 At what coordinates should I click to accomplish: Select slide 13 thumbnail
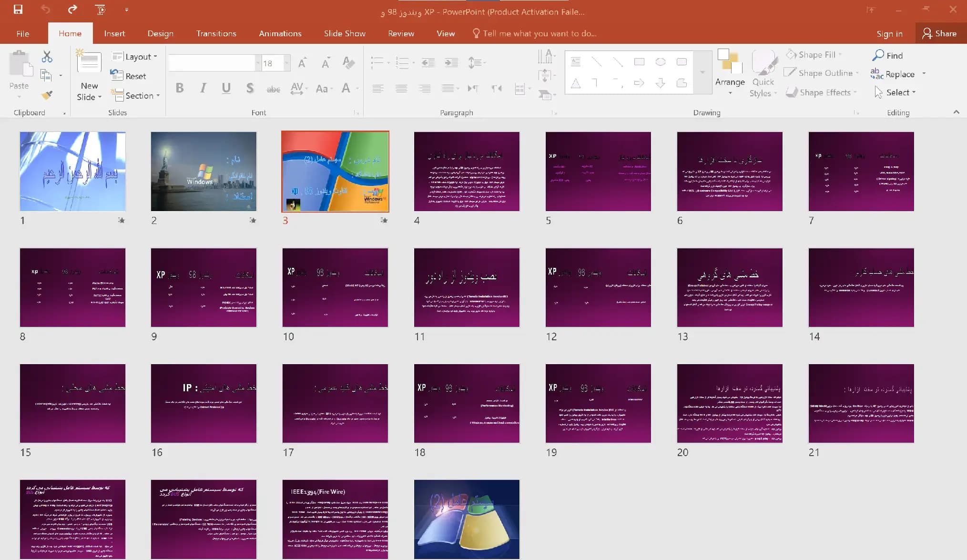click(x=729, y=287)
